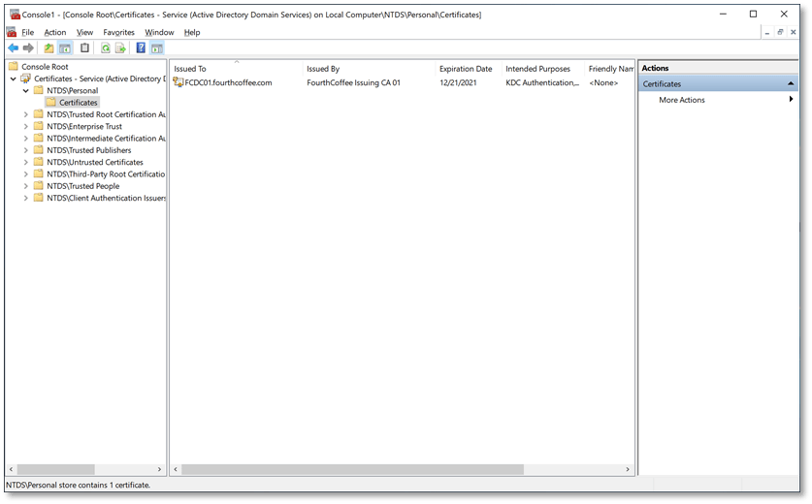Toggle Show/Hide Console Tree icon
The height and width of the screenshot is (504, 812).
tap(65, 48)
